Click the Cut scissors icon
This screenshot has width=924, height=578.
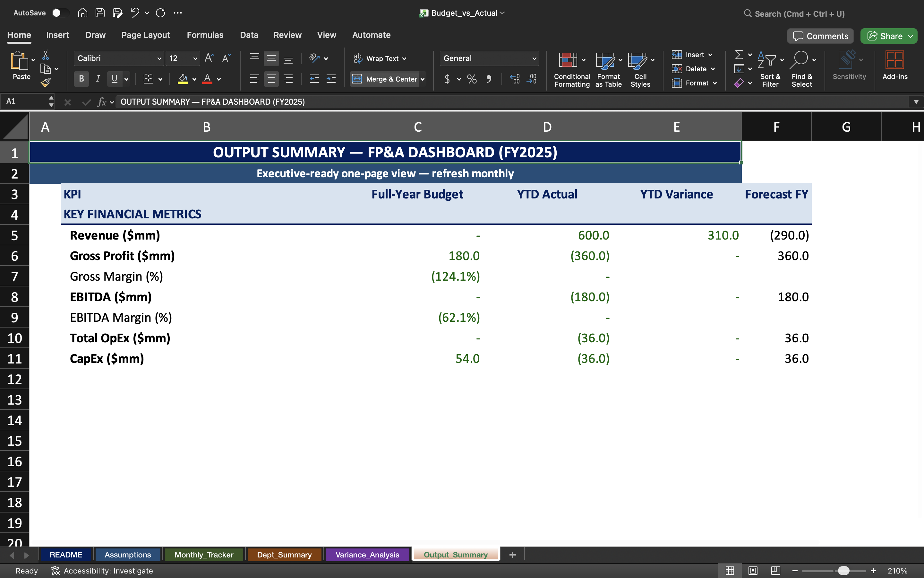pos(46,55)
